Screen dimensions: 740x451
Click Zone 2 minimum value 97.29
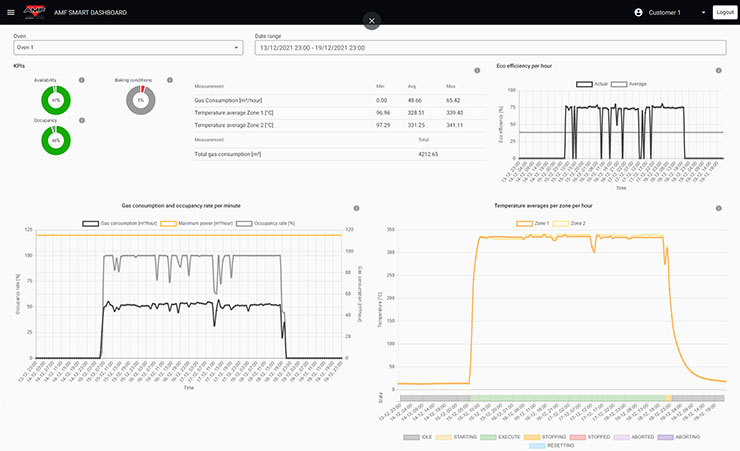(x=383, y=125)
